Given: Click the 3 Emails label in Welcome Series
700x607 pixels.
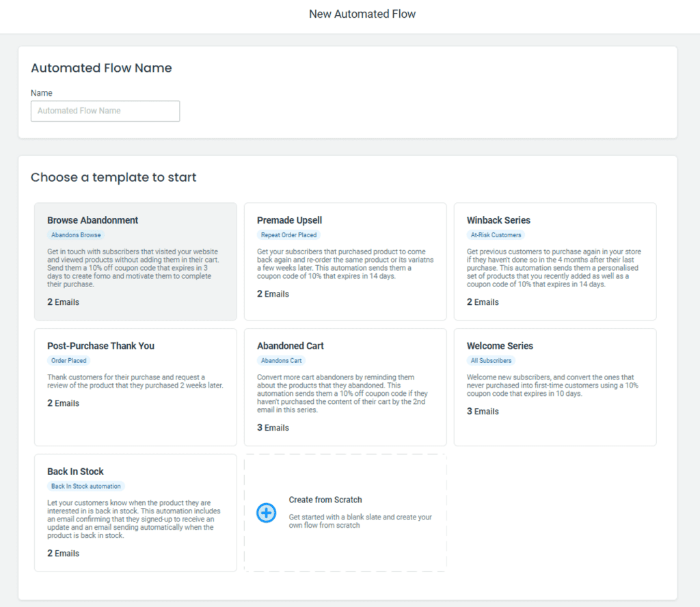Looking at the screenshot, I should click(483, 412).
